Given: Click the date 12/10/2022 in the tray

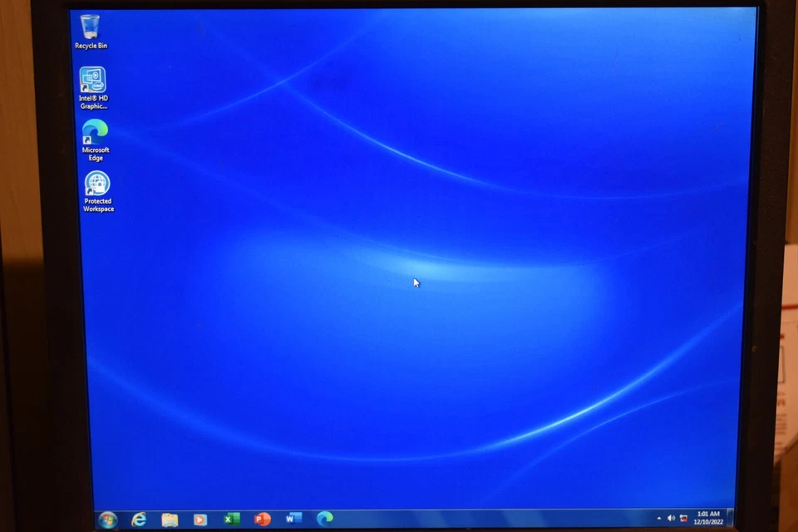Looking at the screenshot, I should [707, 522].
